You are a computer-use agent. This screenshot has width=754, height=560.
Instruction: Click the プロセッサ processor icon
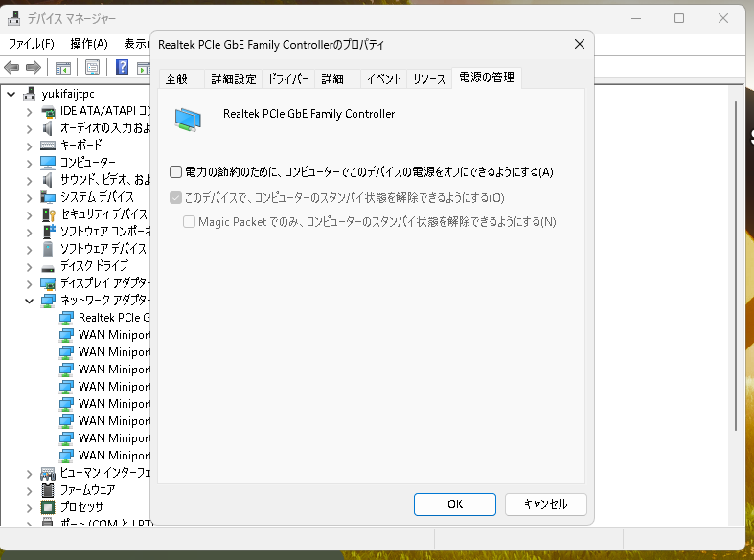(x=48, y=507)
